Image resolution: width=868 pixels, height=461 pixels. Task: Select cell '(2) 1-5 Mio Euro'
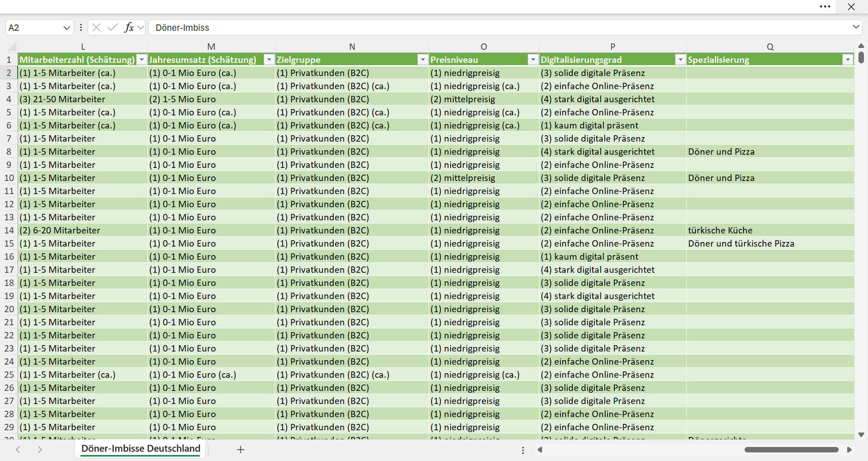coord(211,99)
